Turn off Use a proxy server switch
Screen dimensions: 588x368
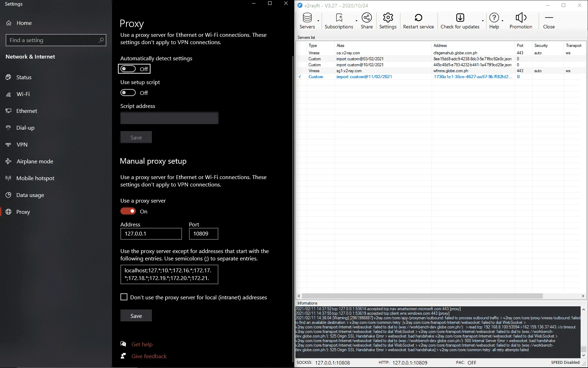(128, 211)
